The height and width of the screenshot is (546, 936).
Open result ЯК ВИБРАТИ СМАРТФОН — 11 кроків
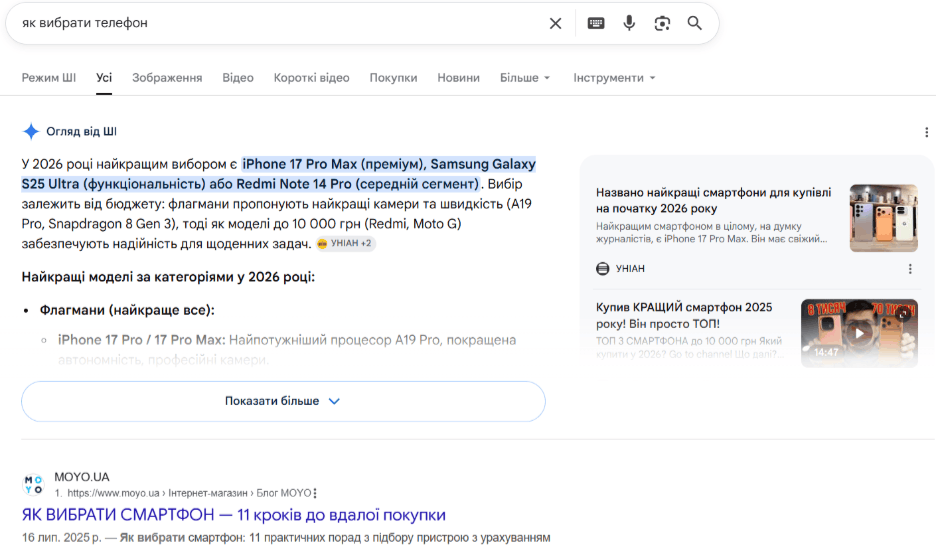click(x=234, y=514)
